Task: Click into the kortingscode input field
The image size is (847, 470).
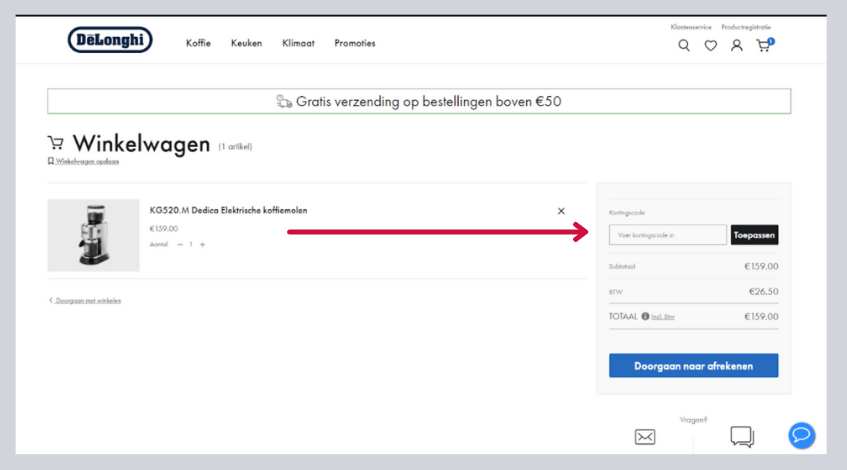Action: [x=667, y=235]
